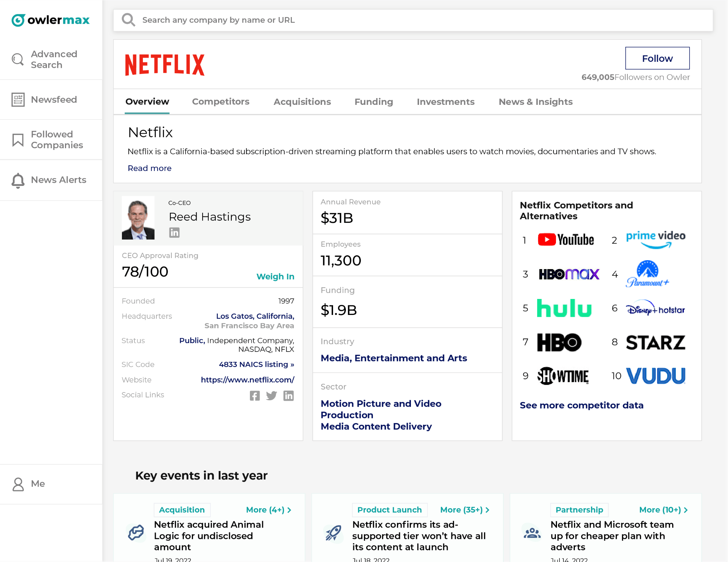This screenshot has width=728, height=562.
Task: Expand Read more in company description
Action: [149, 168]
